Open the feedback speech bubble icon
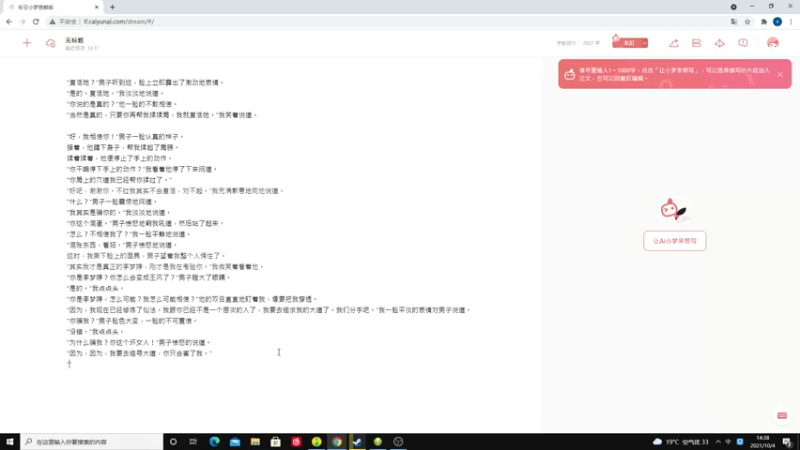 743,43
